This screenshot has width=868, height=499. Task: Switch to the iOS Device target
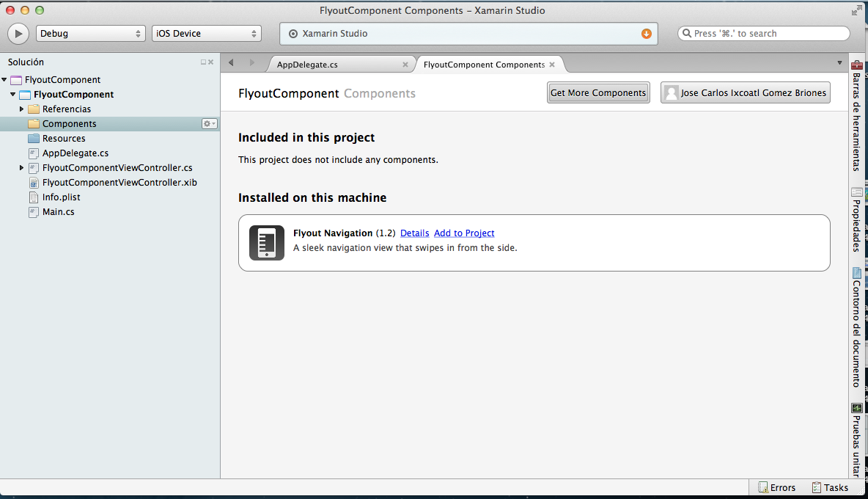click(206, 33)
